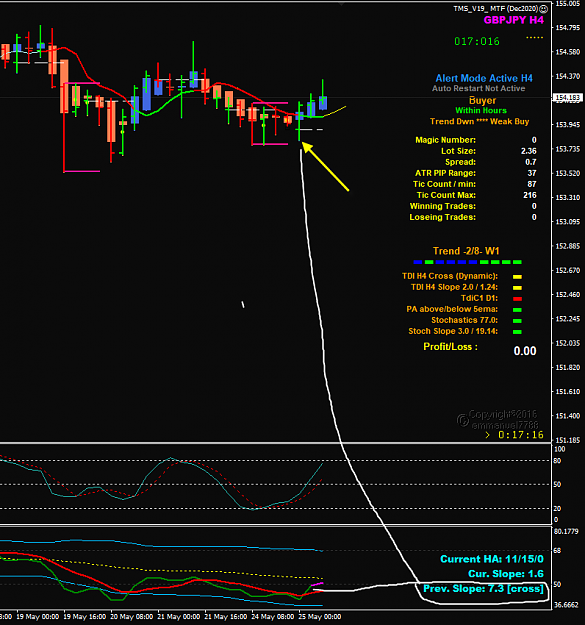The height and width of the screenshot is (625, 585).
Task: Click the Magic Number label
Action: pos(446,140)
